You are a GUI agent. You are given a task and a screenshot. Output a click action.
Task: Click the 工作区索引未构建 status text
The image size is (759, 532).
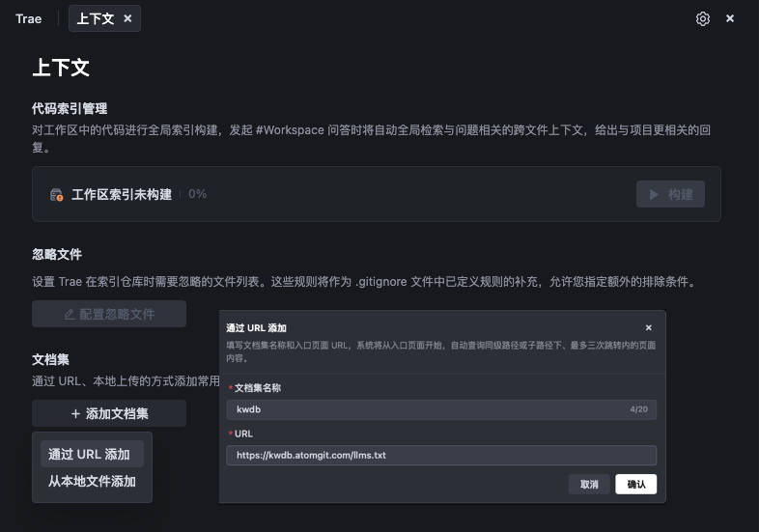(122, 195)
